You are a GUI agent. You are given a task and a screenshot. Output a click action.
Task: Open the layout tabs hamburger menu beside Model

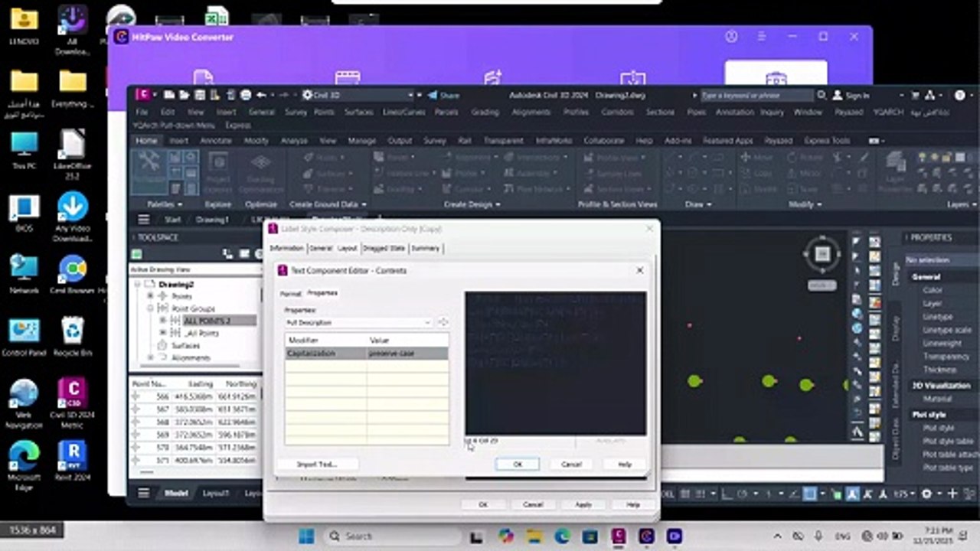pyautogui.click(x=143, y=494)
